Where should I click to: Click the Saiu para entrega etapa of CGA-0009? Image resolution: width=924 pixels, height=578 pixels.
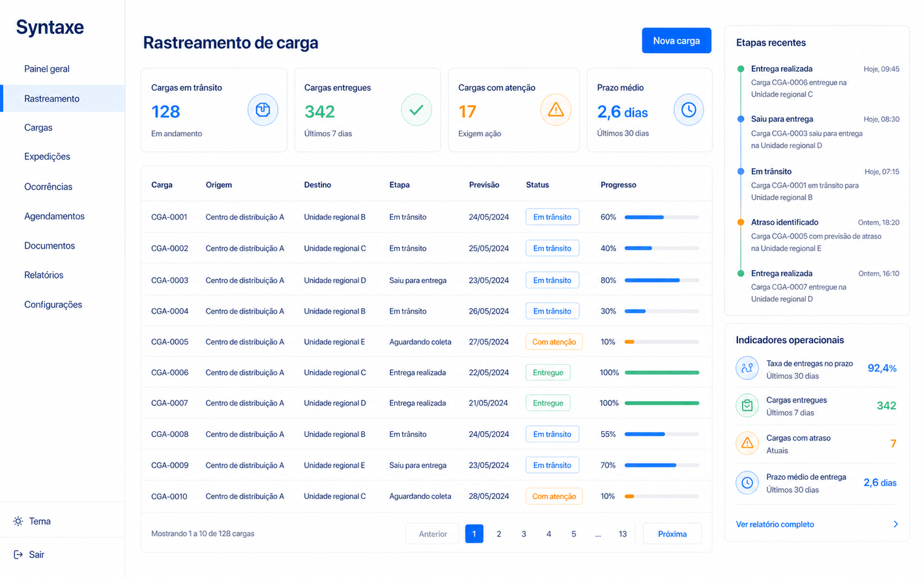[418, 465]
